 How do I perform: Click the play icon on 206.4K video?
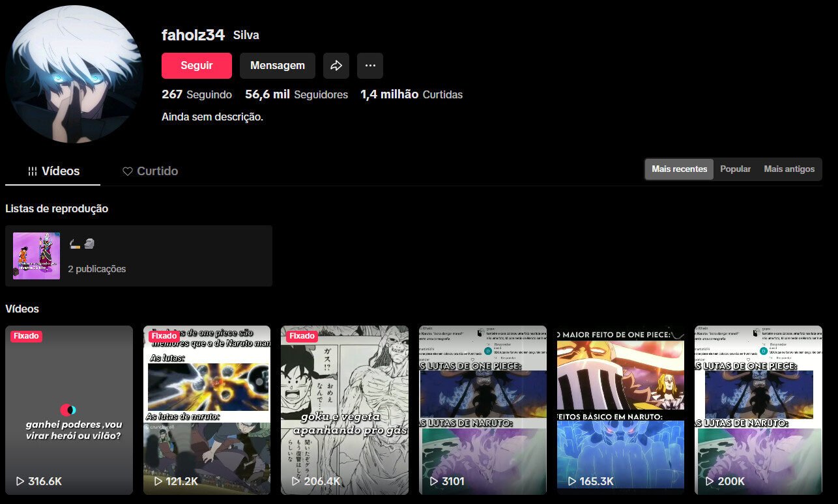pos(296,481)
